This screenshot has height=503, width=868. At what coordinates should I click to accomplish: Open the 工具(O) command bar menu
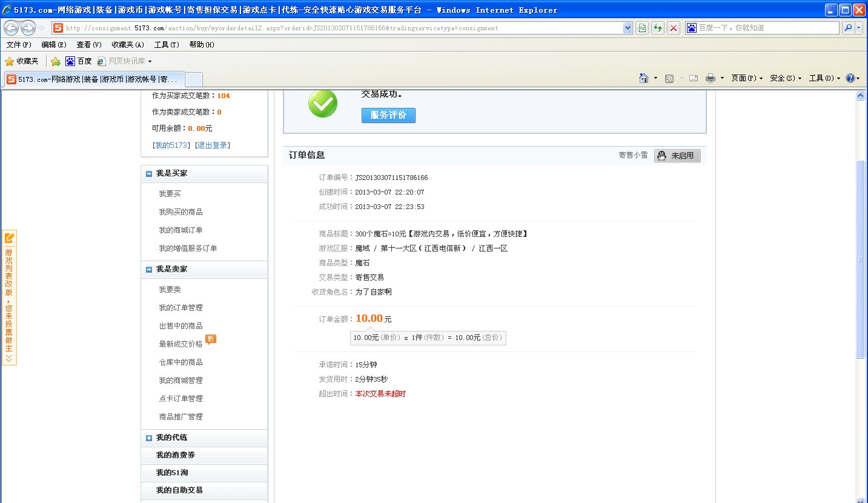824,78
